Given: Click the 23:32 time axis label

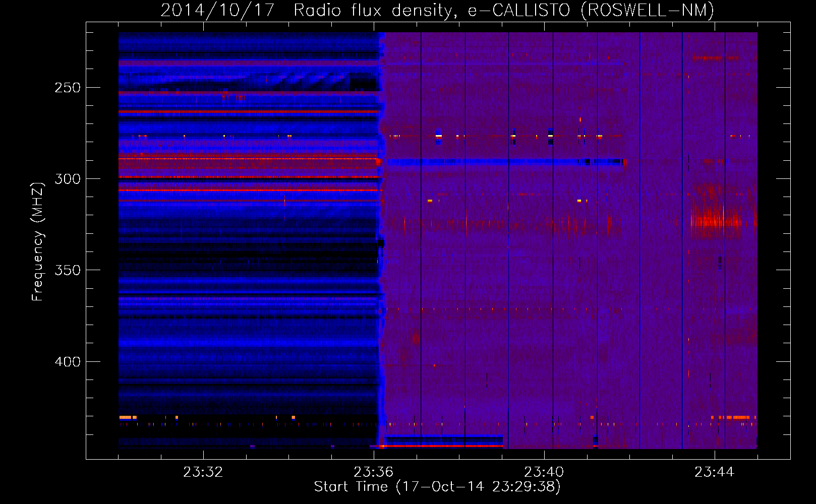Looking at the screenshot, I should click(203, 472).
